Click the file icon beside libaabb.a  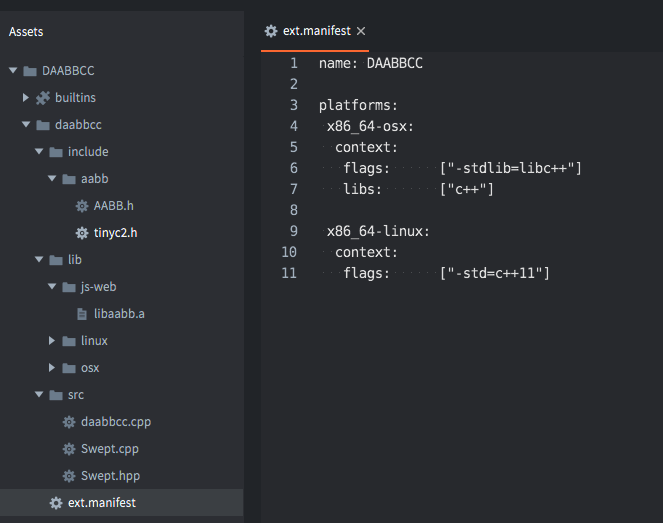[x=82, y=314]
